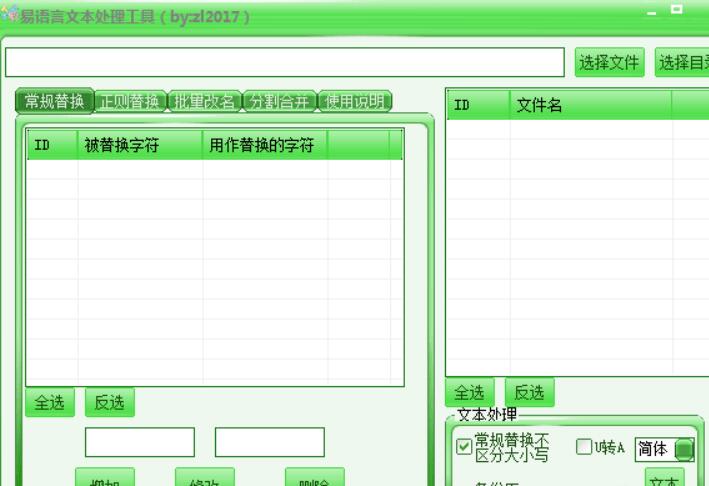Click 全选 under the file list
This screenshot has height=486, width=709.
click(x=470, y=392)
